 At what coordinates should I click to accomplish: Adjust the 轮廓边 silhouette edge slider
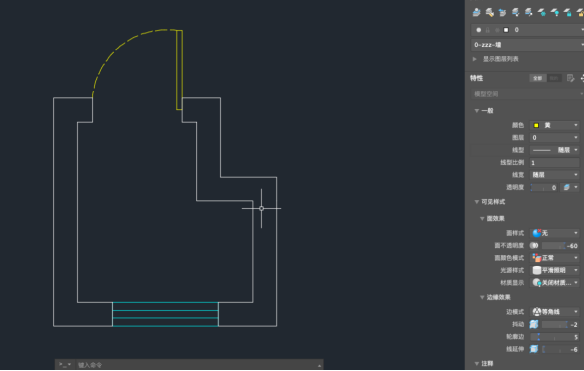pyautogui.click(x=554, y=337)
